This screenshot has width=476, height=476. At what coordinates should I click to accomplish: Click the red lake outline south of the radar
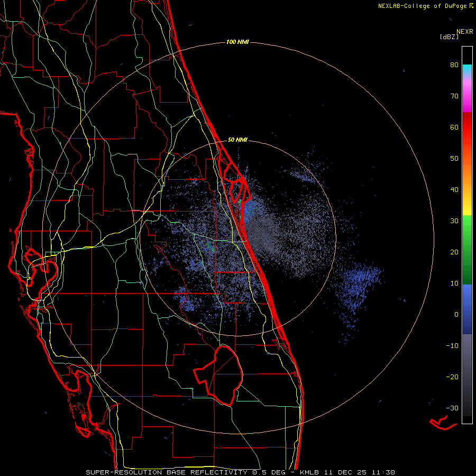[219, 375]
